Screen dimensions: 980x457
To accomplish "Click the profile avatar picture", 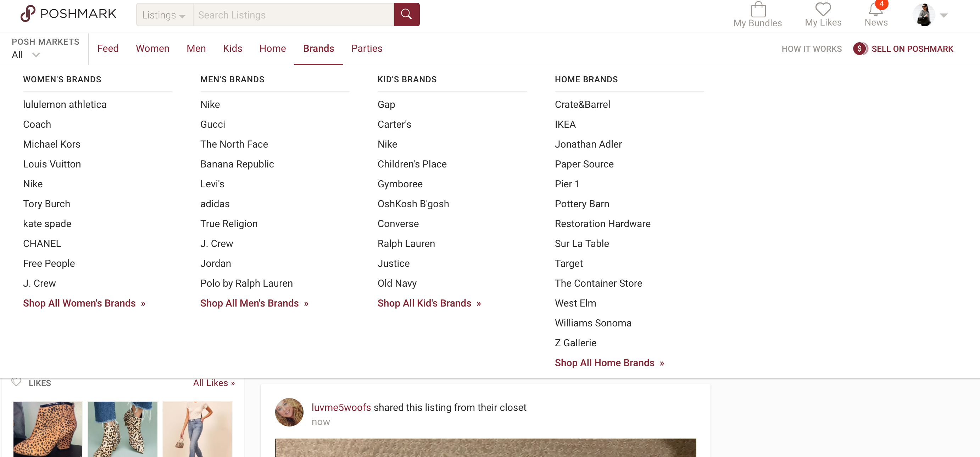I will 923,15.
